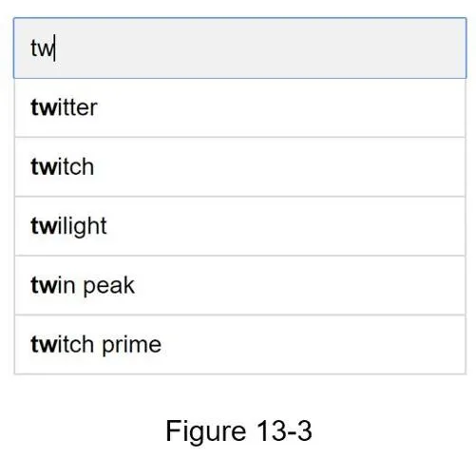Click inside the search box containing "tw"

pos(239,48)
